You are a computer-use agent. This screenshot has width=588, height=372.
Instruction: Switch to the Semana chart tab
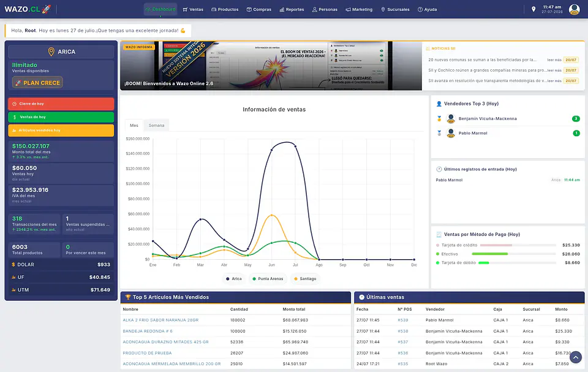tap(156, 126)
